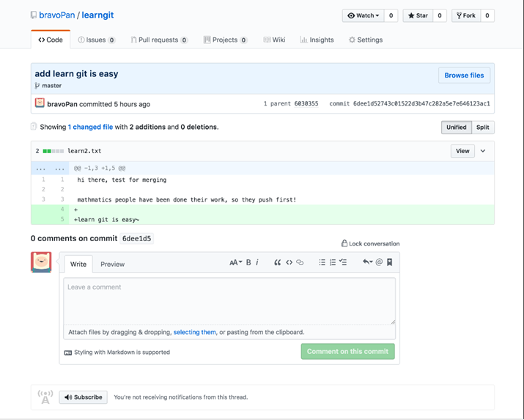Screen dimensions: 524x420
Task: Insert a numbered list in comment
Action: (x=333, y=262)
